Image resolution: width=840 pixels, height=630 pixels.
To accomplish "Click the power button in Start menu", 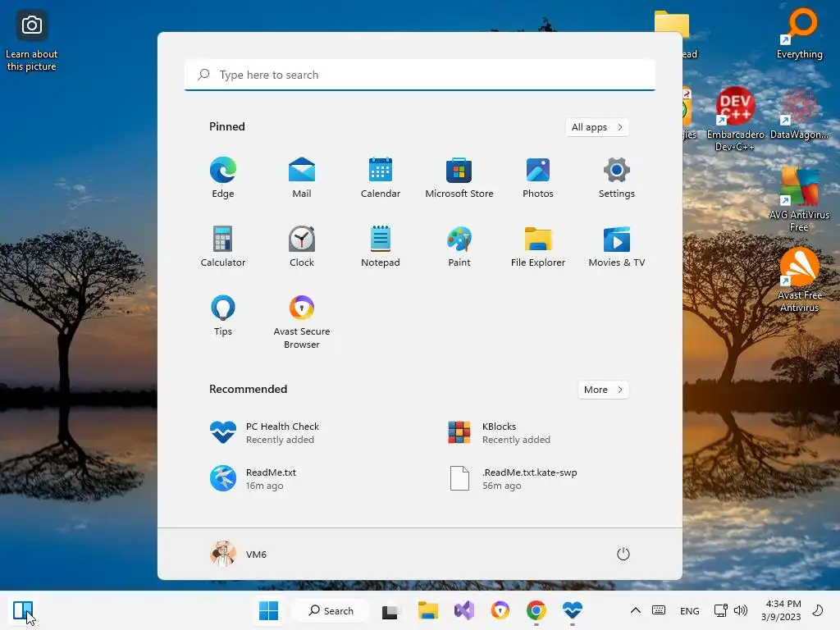I will [623, 554].
